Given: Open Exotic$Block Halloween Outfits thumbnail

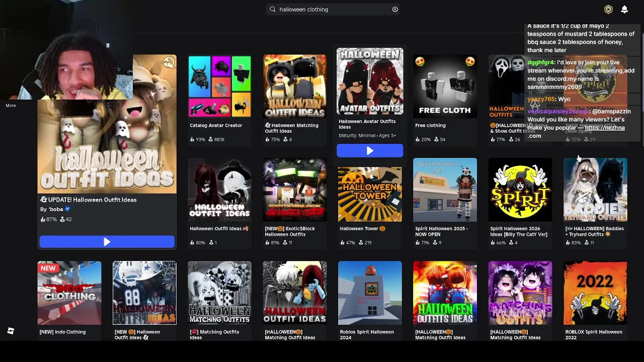Looking at the screenshot, I should coord(295,190).
